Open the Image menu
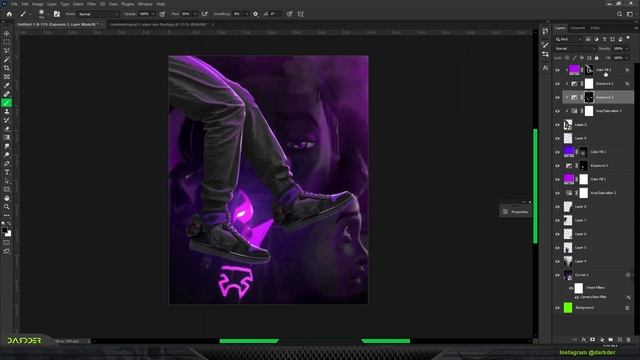Screen dimensions: 640x360 click(x=38, y=4)
